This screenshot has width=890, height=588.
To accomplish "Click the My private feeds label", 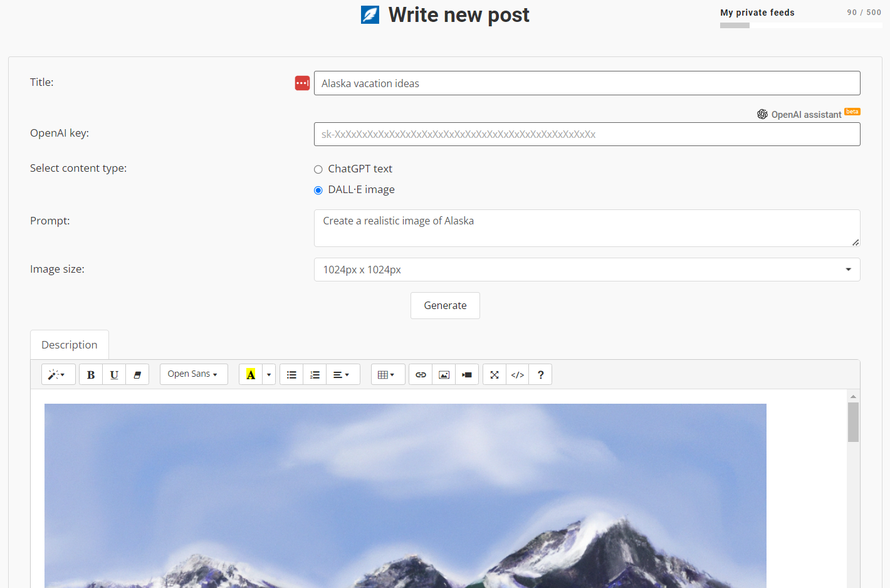I will pos(757,13).
